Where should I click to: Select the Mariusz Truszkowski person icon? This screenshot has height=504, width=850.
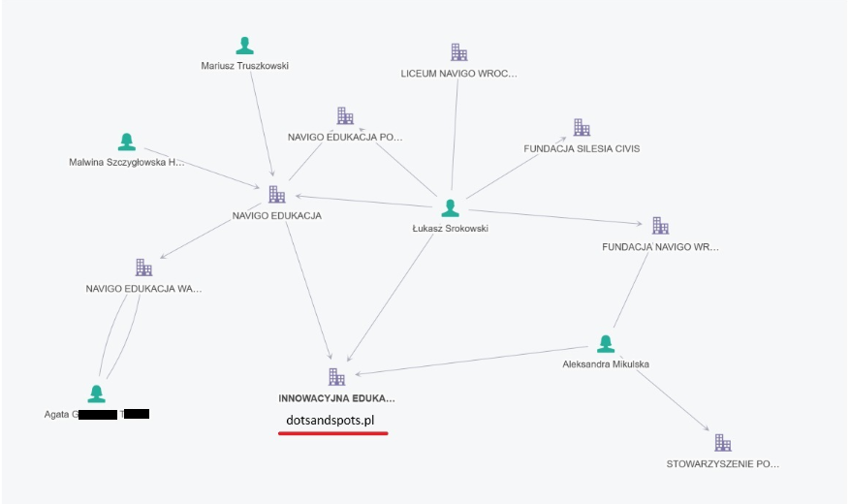tap(244, 46)
